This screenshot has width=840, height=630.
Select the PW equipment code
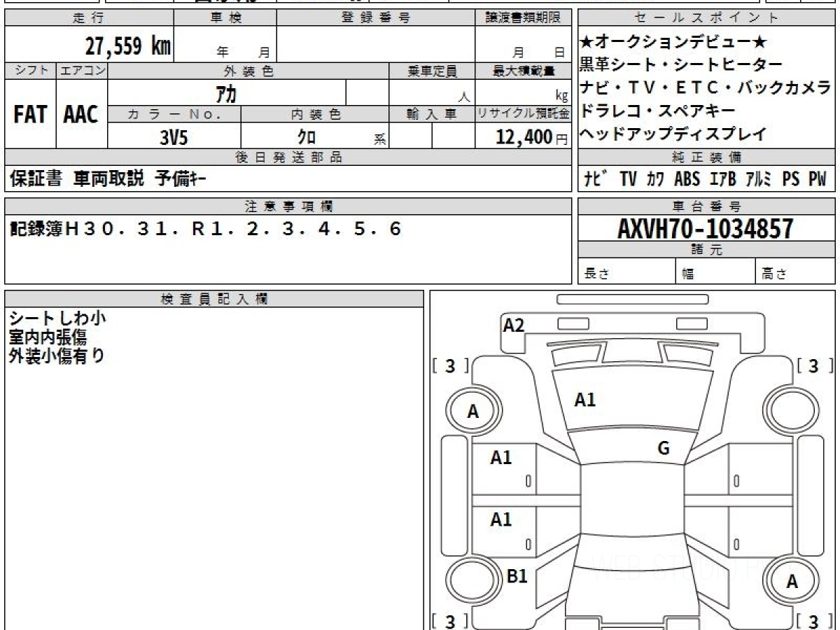point(818,179)
